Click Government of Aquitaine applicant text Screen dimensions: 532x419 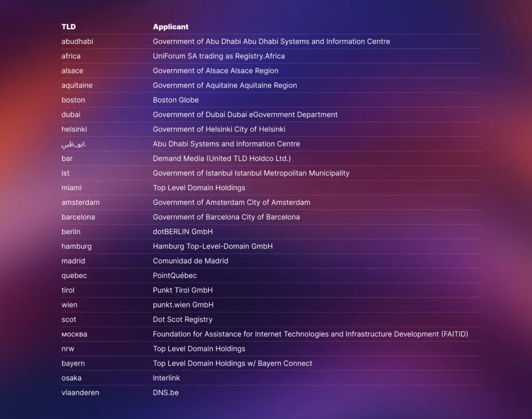pyautogui.click(x=225, y=85)
